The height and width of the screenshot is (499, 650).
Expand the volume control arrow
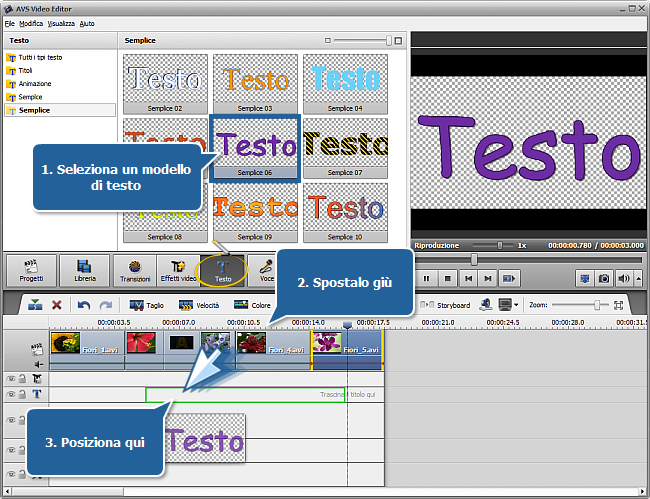point(637,278)
